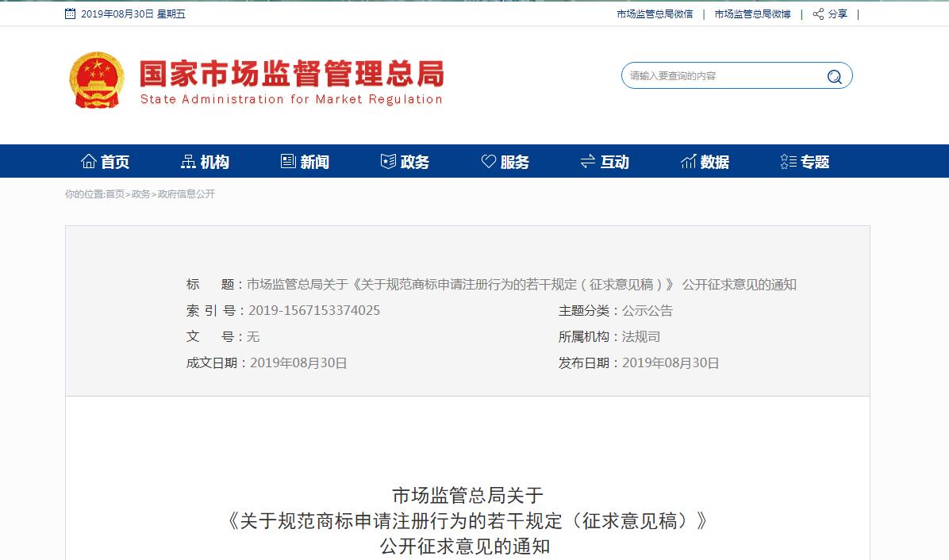Image resolution: width=949 pixels, height=560 pixels.
Task: Click the list icon for 专题
Action: click(788, 162)
